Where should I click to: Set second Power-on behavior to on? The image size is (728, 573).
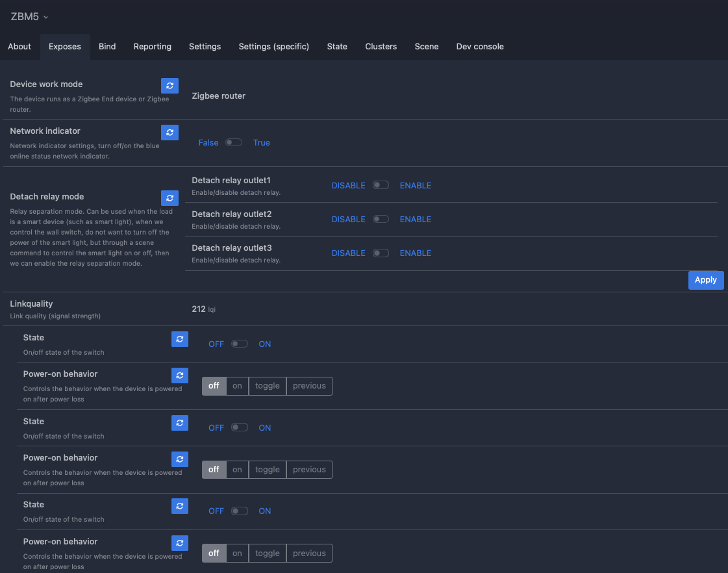(237, 470)
